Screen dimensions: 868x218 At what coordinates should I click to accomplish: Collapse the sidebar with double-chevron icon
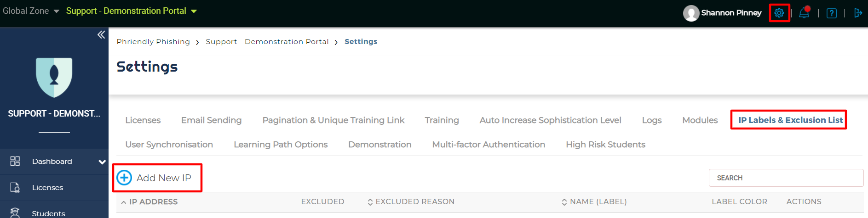pyautogui.click(x=101, y=35)
